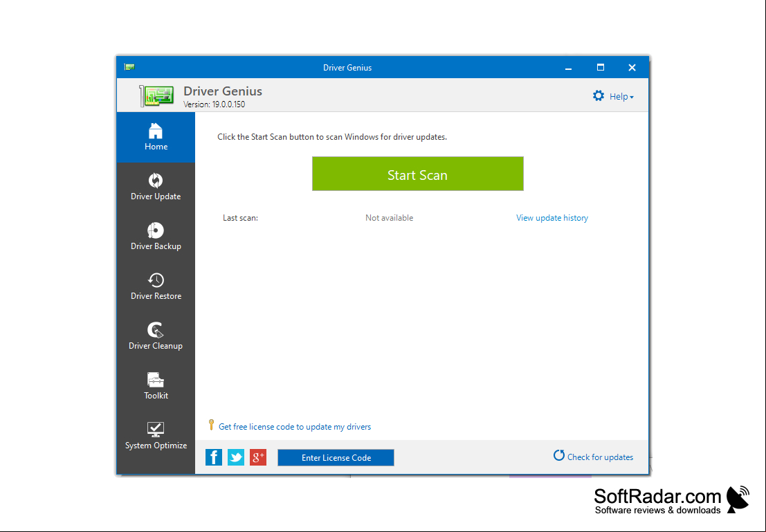Click the 'Version: 19.0.0.150' text
This screenshot has height=532, width=766.
(214, 104)
